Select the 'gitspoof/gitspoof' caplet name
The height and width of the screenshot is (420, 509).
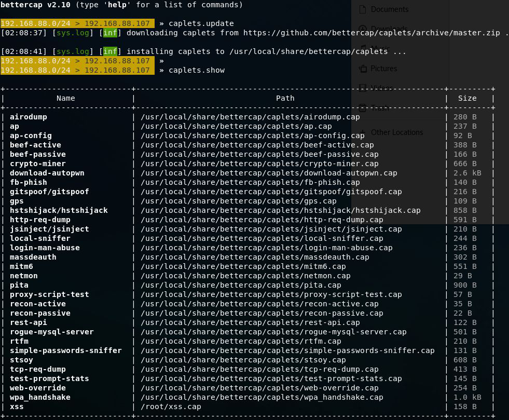[49, 192]
